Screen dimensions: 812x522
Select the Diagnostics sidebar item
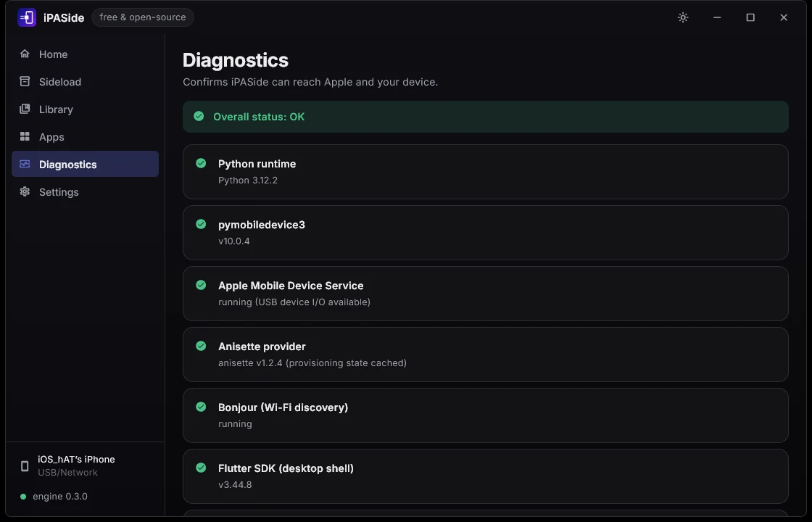click(85, 164)
